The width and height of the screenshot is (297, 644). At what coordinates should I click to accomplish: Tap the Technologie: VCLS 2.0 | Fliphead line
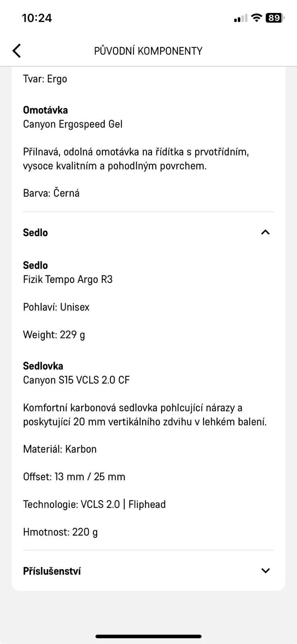click(x=94, y=504)
